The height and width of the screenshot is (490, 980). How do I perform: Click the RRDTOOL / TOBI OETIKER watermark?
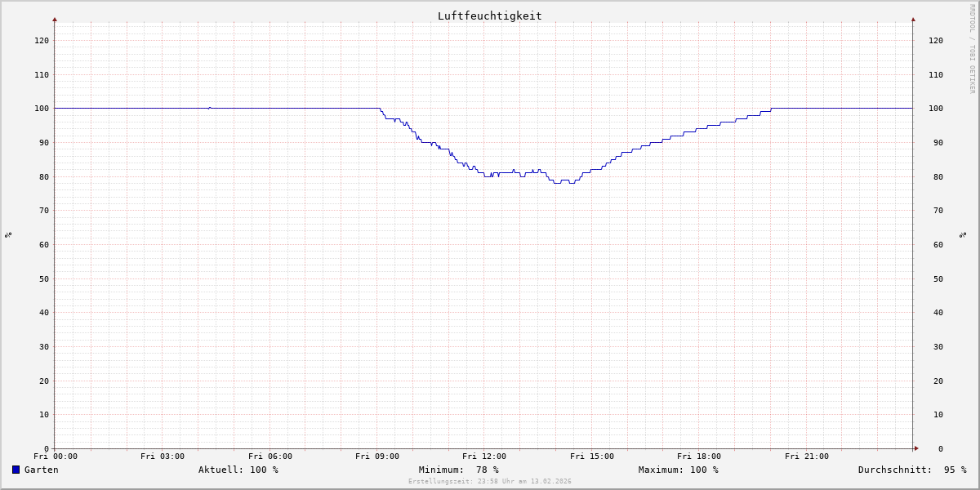[x=972, y=48]
